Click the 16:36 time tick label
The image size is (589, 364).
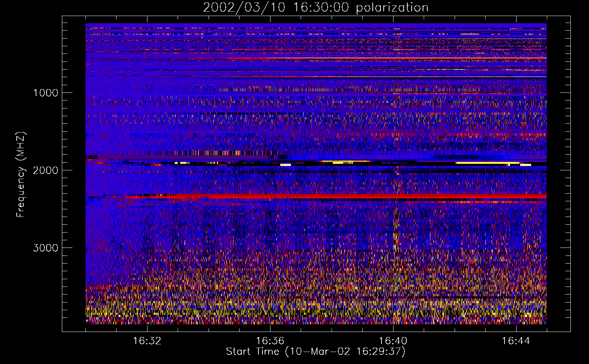[x=270, y=341]
